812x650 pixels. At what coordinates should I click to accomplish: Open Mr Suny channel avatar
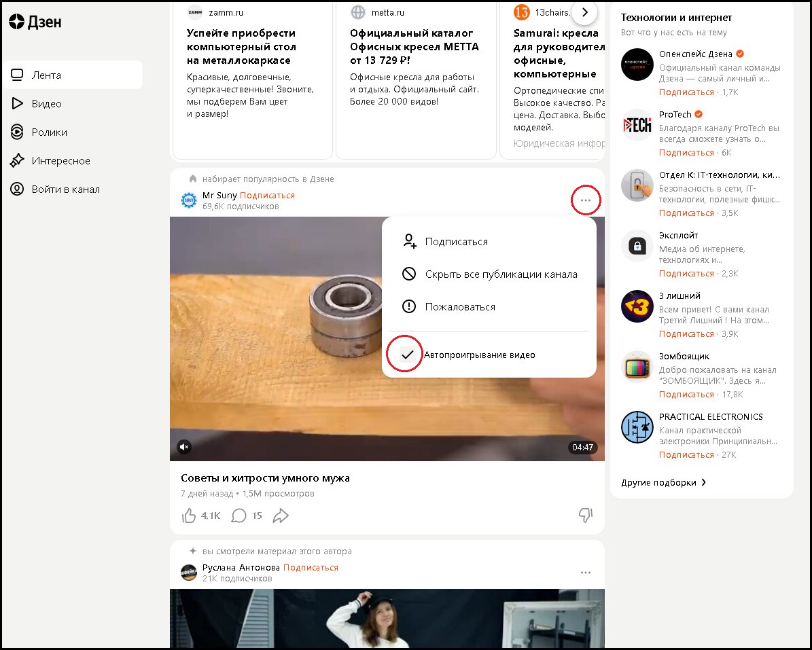click(189, 200)
